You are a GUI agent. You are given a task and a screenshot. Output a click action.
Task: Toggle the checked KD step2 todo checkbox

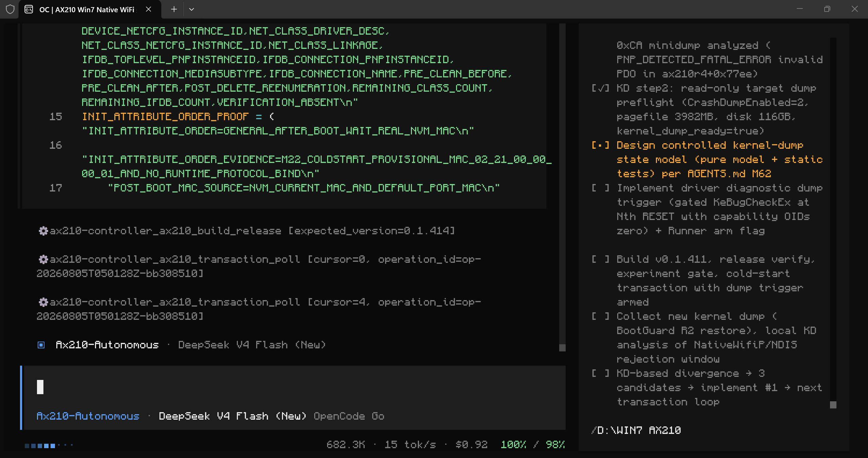pos(600,88)
